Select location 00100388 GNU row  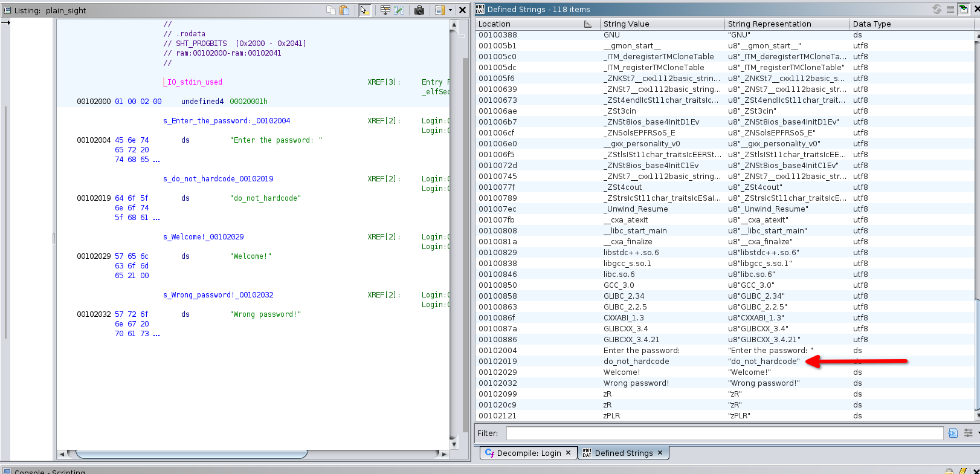coord(724,35)
